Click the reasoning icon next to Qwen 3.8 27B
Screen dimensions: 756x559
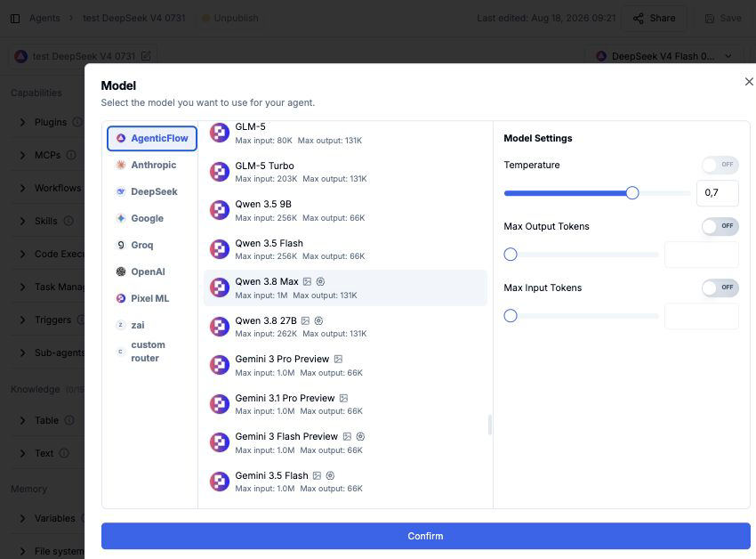coord(318,320)
